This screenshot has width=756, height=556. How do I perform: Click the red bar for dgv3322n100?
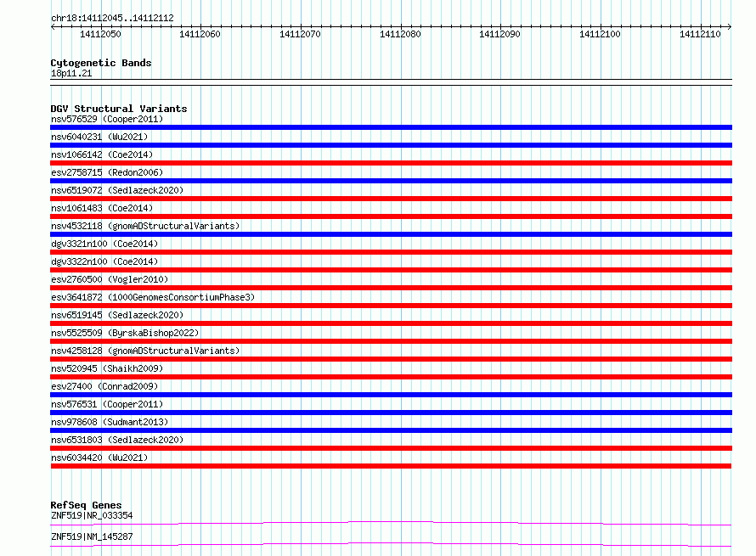click(x=391, y=270)
